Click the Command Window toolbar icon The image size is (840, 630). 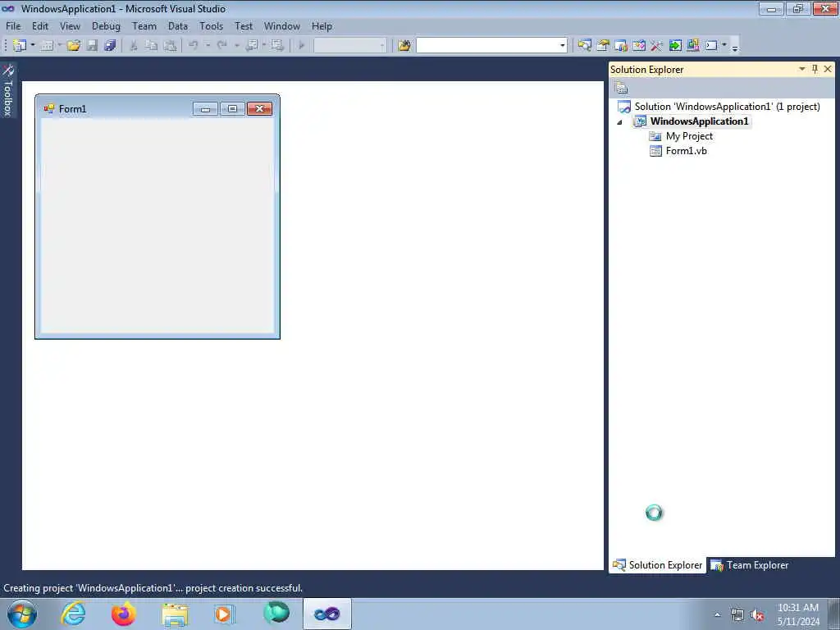click(711, 46)
